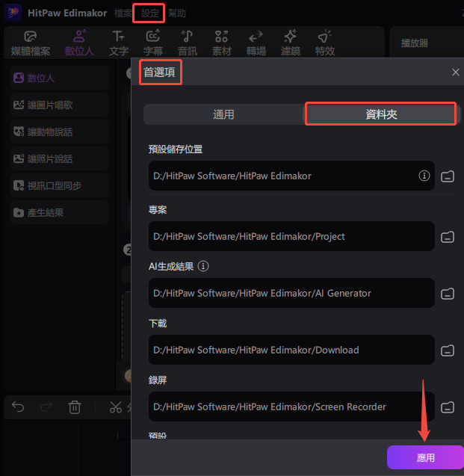Close the 首選項 preferences dialog
Viewport: 464px width, 476px height.
455,72
